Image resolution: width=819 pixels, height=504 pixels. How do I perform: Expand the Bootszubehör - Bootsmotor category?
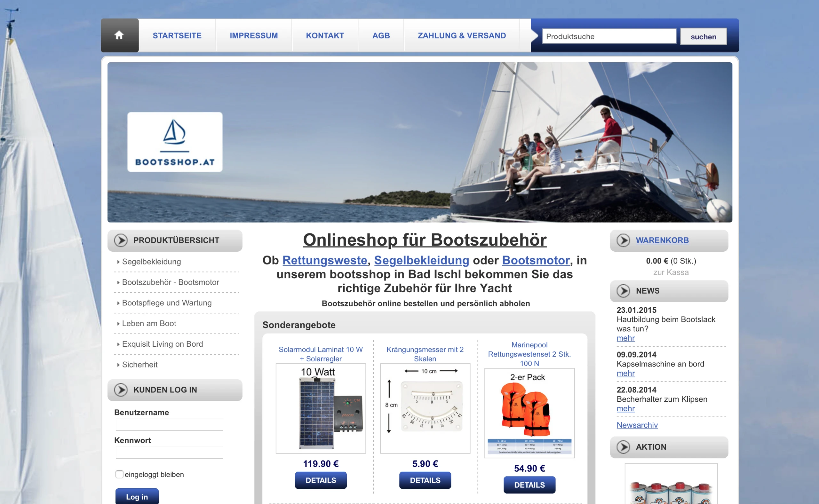click(171, 282)
